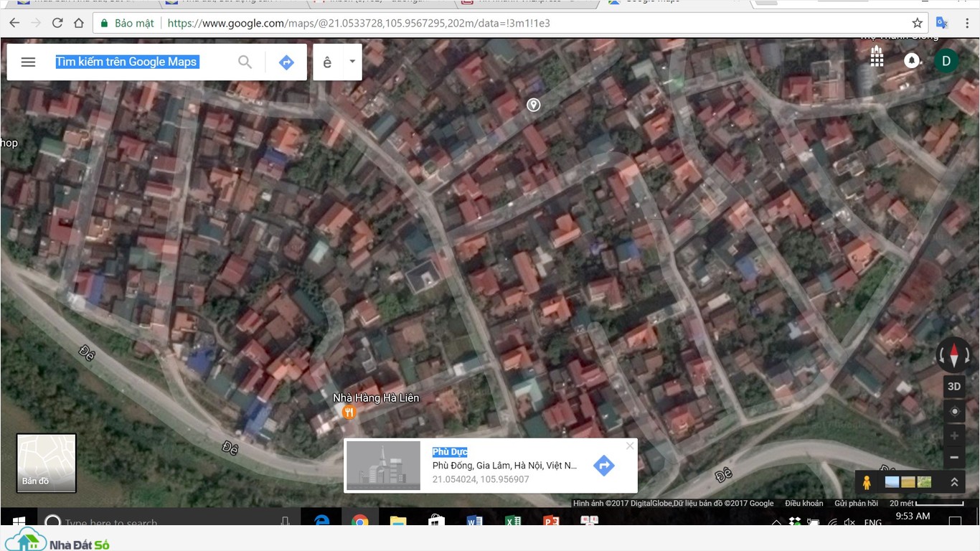Open Microsoft Store from taskbar
Image resolution: width=980 pixels, height=551 pixels.
pyautogui.click(x=436, y=520)
